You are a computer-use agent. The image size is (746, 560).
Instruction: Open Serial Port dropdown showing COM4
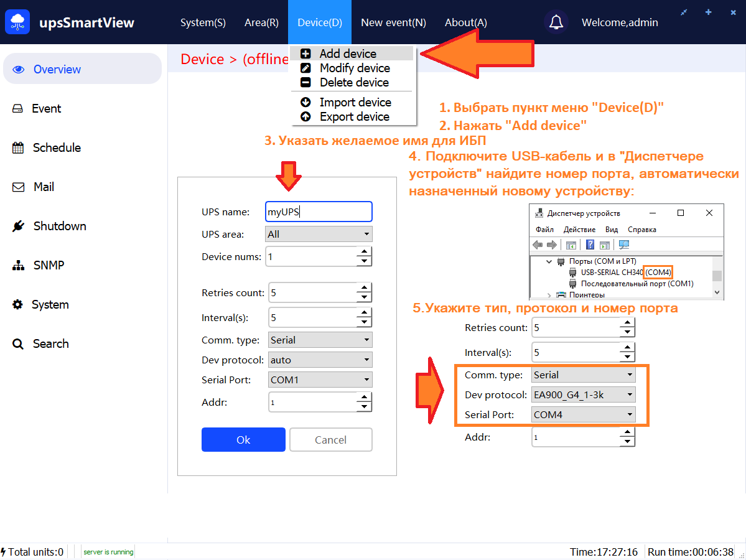(x=583, y=414)
